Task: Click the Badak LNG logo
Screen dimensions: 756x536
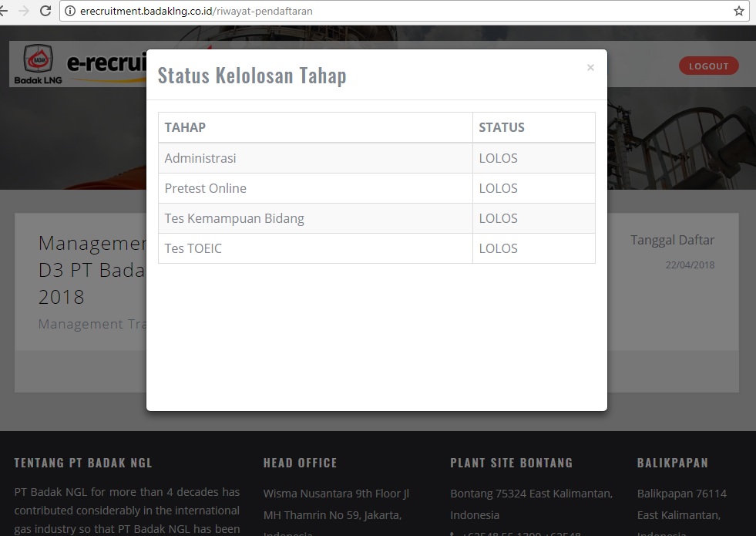Action: 39,64
